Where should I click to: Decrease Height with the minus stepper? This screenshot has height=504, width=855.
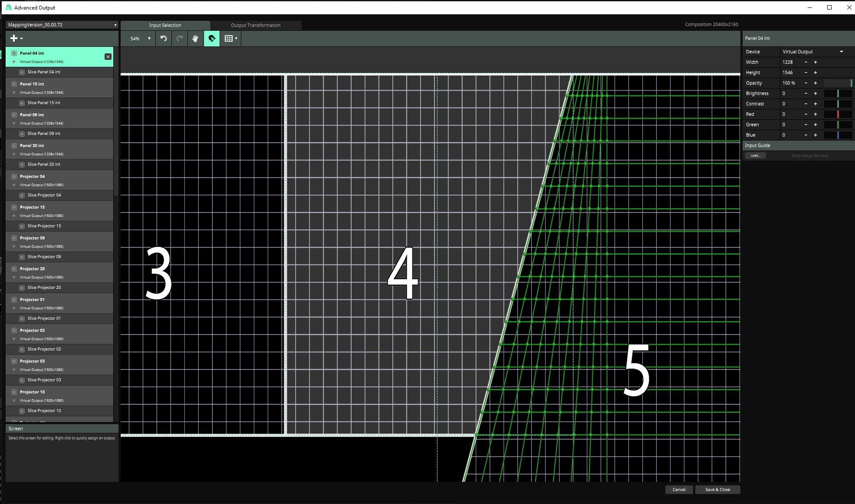806,73
